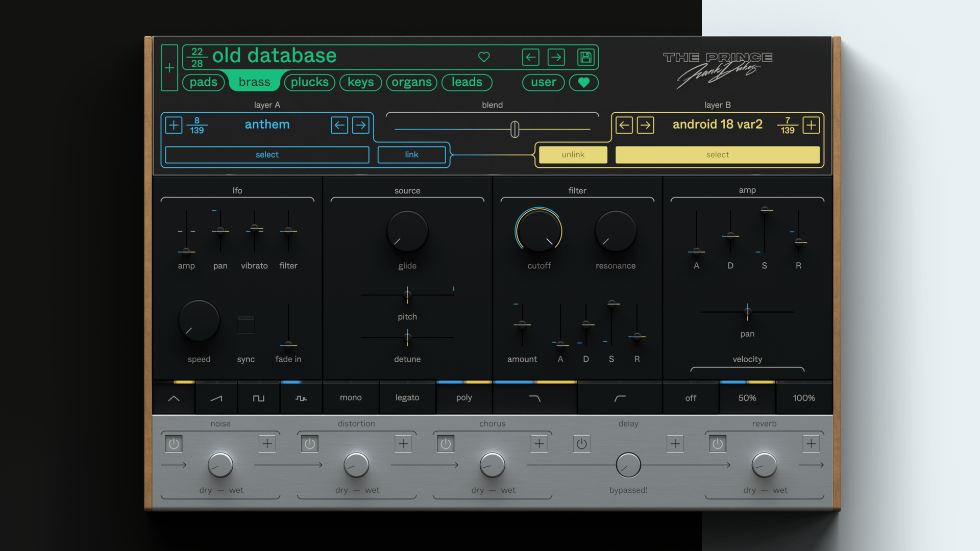Click the blend slider handle
This screenshot has height=551, width=980.
coord(515,129)
